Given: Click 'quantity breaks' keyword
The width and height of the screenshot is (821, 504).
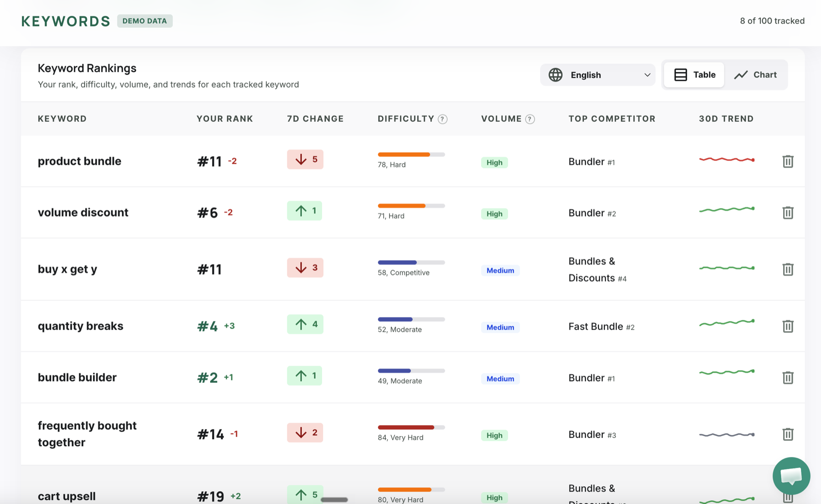Looking at the screenshot, I should (80, 326).
